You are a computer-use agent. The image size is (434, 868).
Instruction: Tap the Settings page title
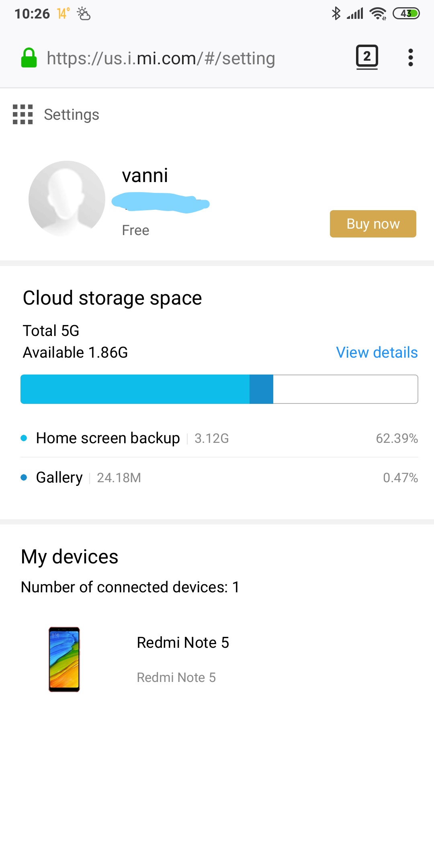click(72, 115)
